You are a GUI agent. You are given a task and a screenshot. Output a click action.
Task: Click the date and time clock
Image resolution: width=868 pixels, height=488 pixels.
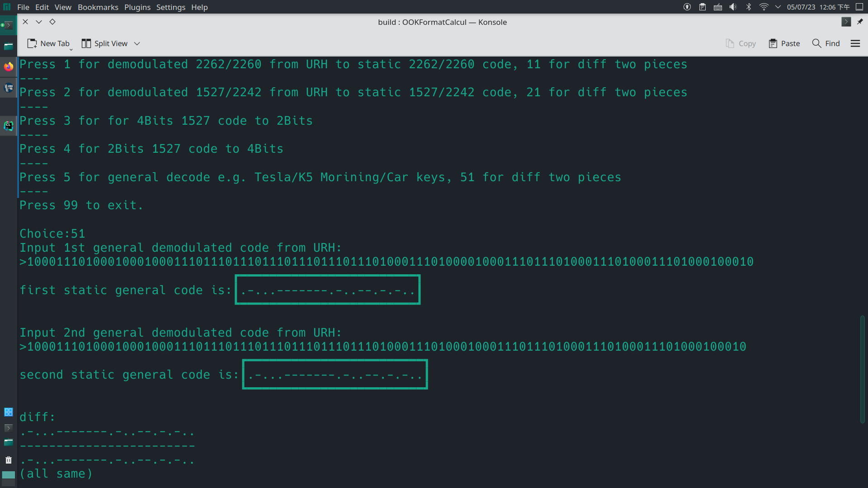coord(818,7)
